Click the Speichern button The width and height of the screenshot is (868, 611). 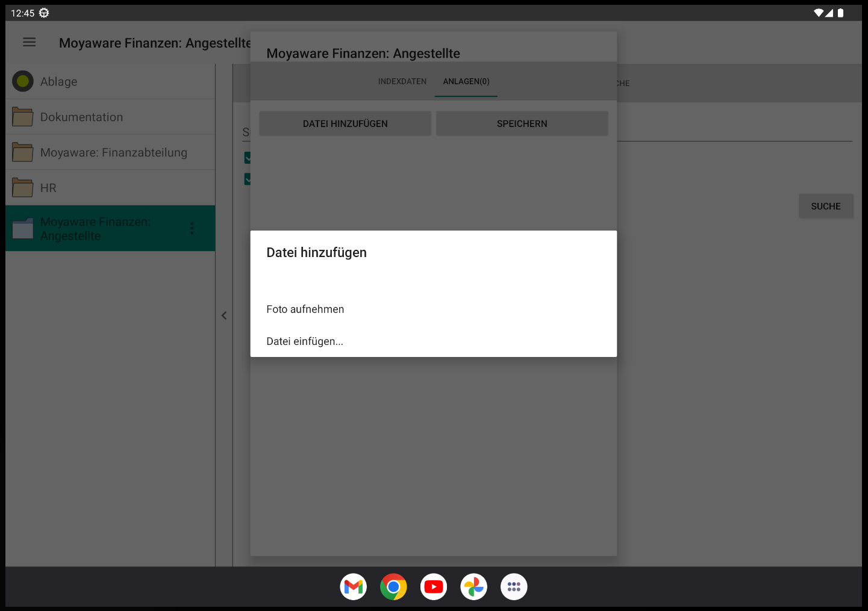coord(522,123)
